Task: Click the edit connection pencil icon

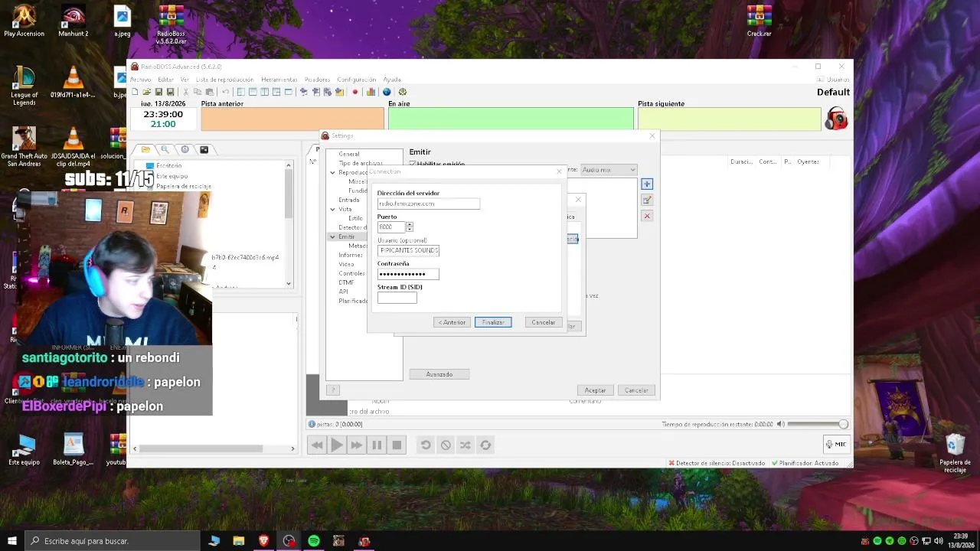Action: click(x=647, y=200)
